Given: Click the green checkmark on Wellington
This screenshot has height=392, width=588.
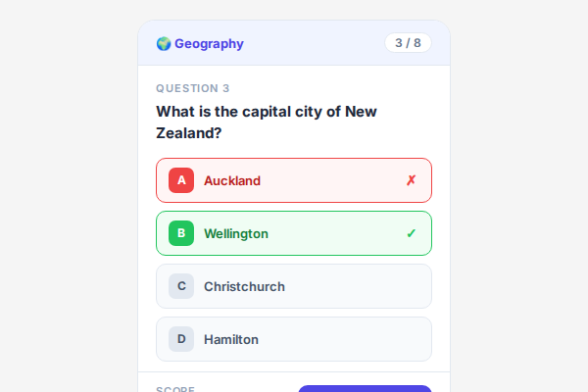Looking at the screenshot, I should [x=412, y=233].
